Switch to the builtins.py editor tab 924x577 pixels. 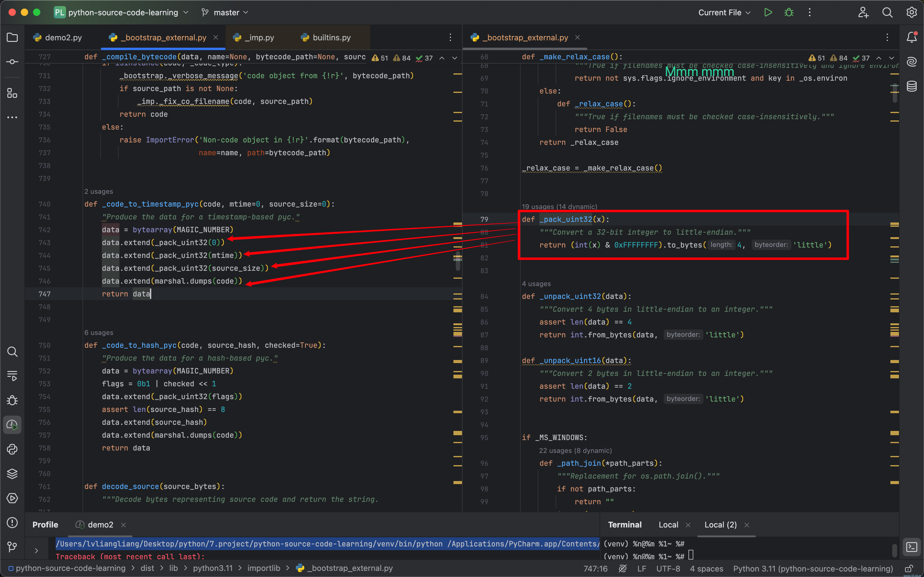click(x=325, y=37)
